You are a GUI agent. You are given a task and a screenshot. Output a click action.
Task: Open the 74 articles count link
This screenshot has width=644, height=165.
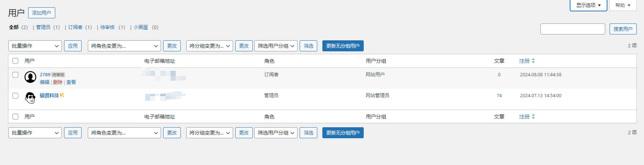tap(499, 96)
